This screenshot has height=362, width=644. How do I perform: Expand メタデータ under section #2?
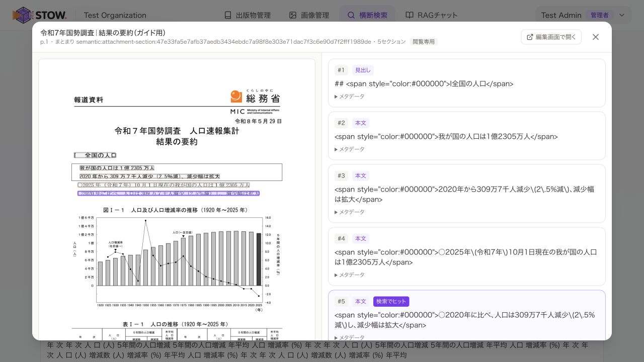(x=350, y=149)
